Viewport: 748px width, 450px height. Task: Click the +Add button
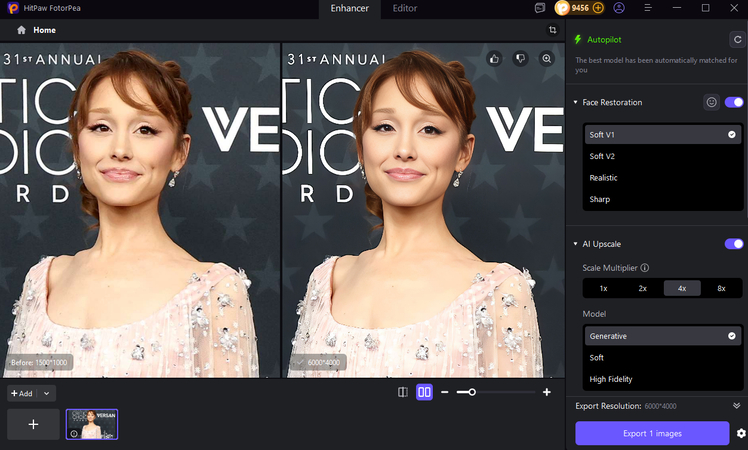coord(21,393)
